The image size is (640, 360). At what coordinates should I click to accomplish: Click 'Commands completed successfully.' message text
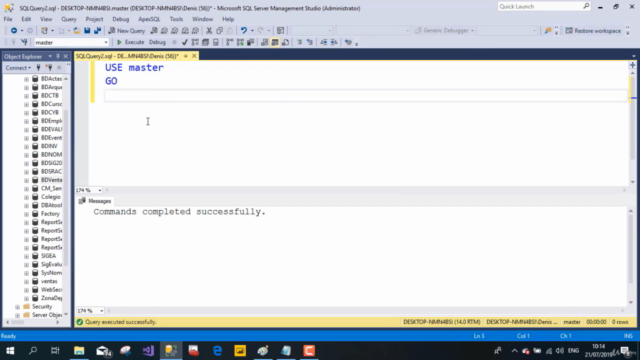(180, 211)
